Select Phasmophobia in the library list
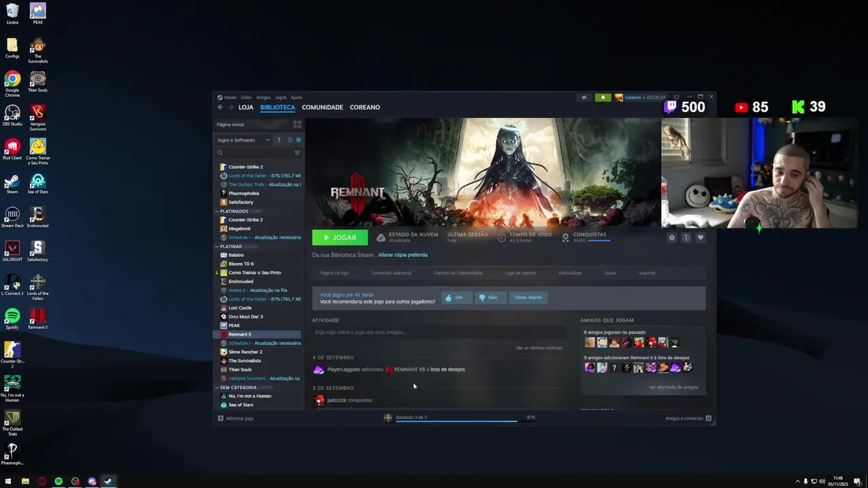 [x=243, y=193]
